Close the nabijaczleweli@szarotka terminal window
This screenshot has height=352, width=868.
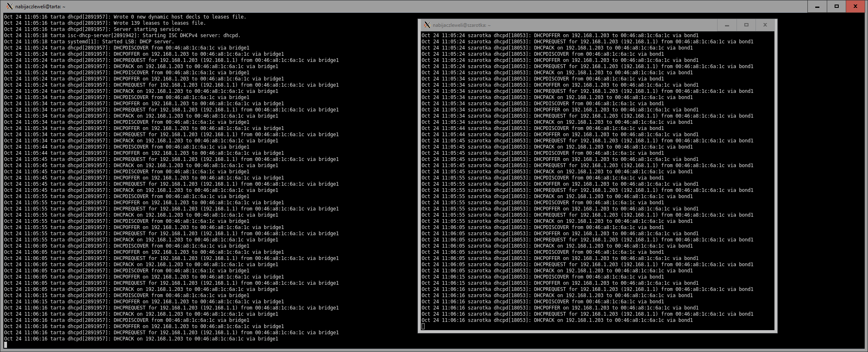(x=765, y=25)
